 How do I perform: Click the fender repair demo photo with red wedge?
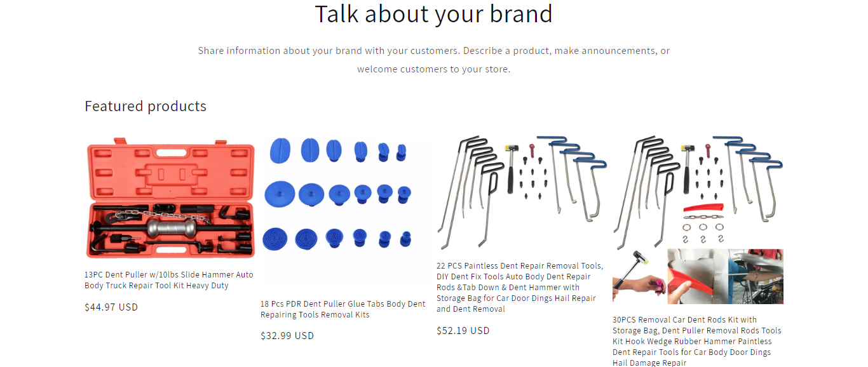tap(696, 277)
